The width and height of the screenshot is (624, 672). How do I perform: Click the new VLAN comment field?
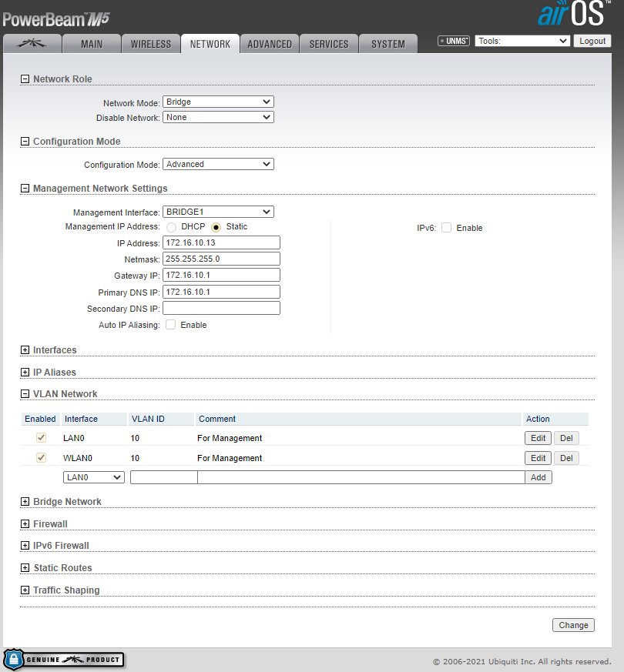[x=361, y=477]
